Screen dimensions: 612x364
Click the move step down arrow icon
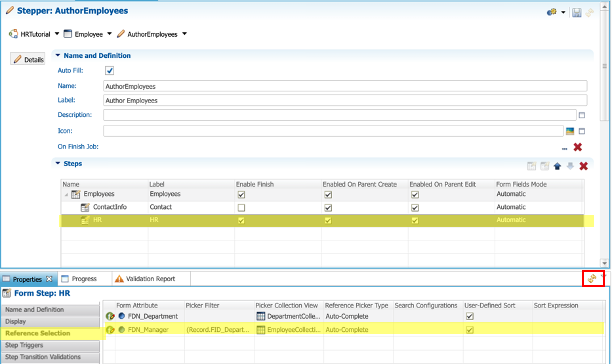pos(570,166)
